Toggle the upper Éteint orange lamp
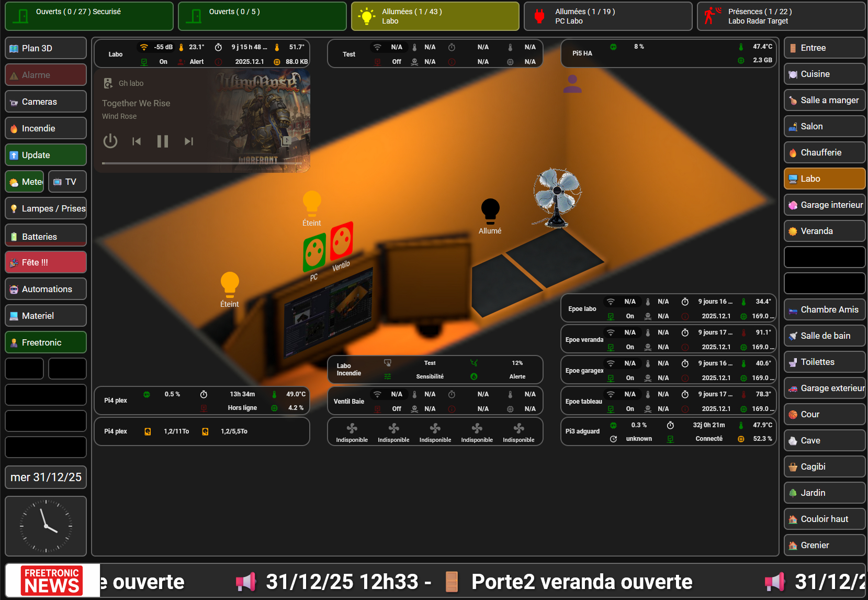 (312, 203)
